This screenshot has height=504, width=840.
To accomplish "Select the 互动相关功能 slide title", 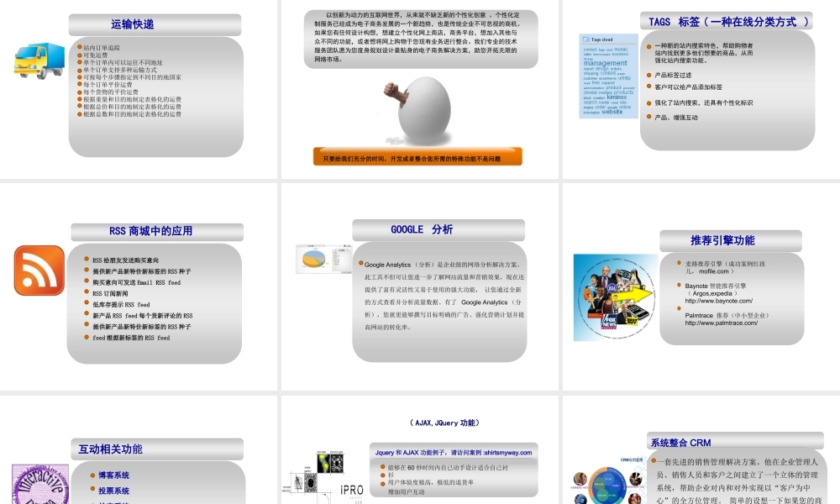I will tap(110, 449).
